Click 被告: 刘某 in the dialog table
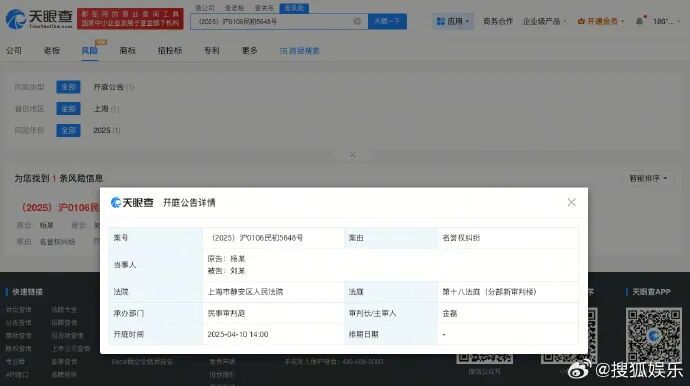This screenshot has width=690, height=386. tap(226, 271)
